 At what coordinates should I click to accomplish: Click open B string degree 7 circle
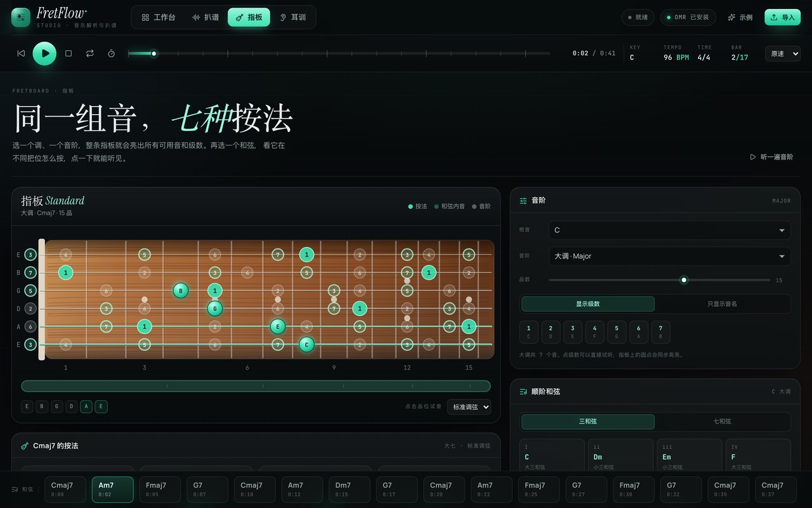pos(30,272)
